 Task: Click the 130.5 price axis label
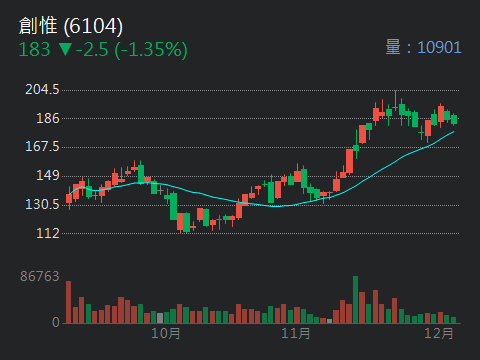[42, 204]
